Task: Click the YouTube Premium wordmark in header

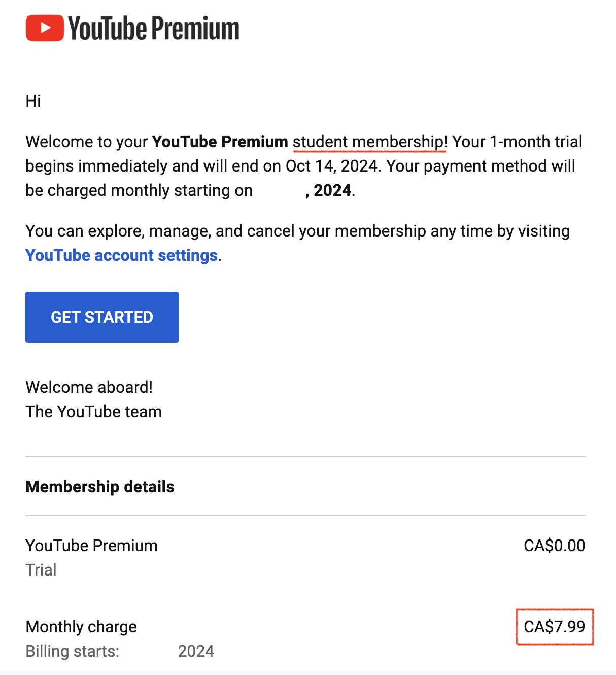Action: point(154,28)
